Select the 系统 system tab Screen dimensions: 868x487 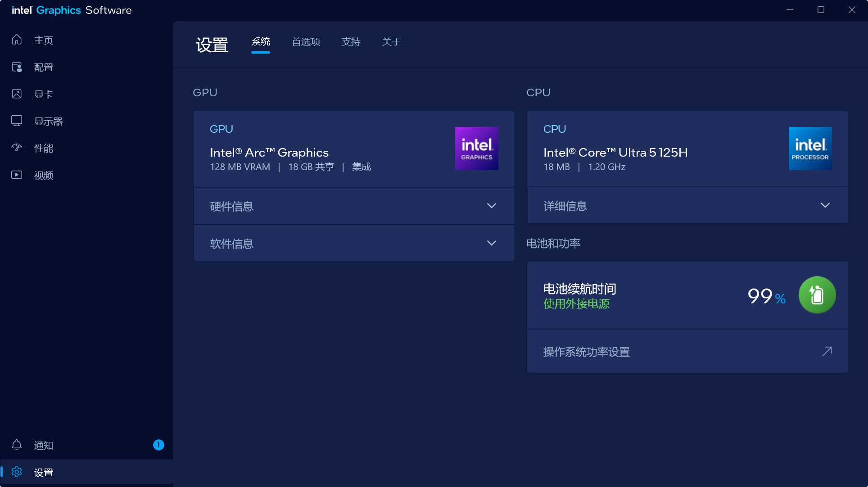click(x=261, y=42)
